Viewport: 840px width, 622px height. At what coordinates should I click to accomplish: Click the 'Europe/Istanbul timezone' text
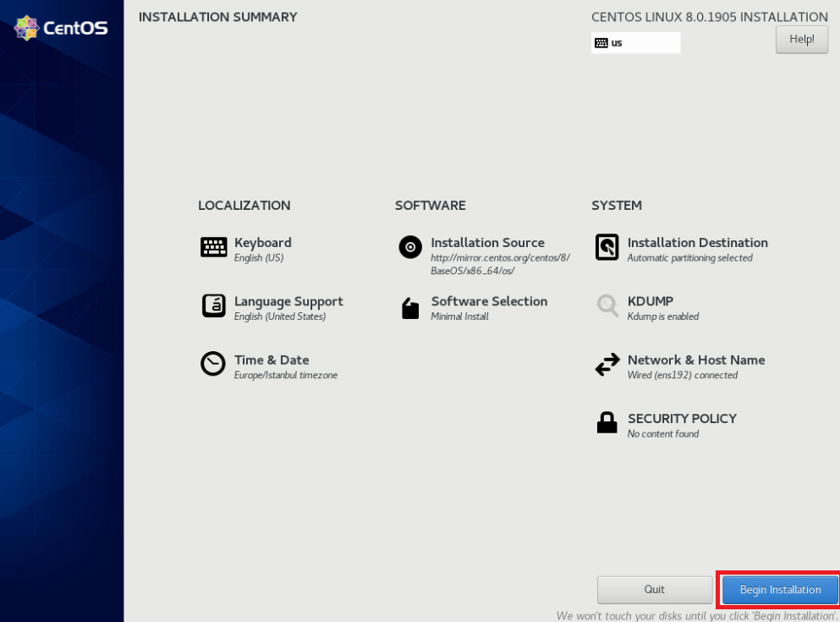(286, 375)
